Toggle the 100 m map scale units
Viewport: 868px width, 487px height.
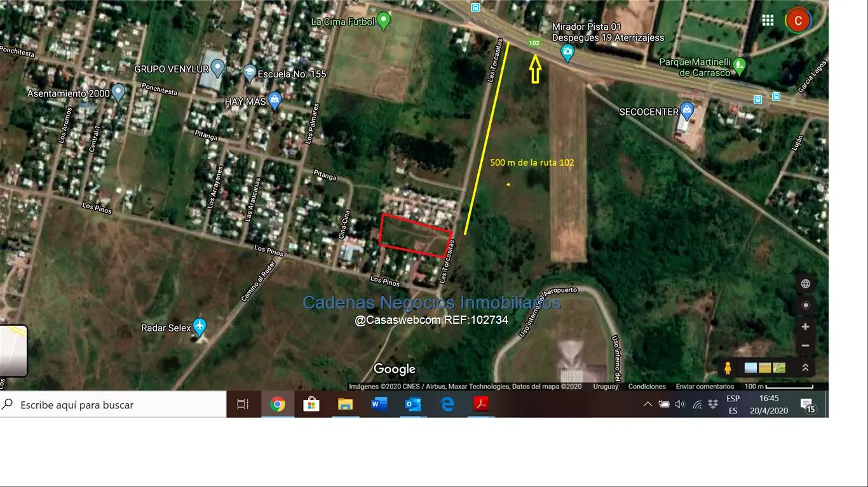click(x=779, y=386)
